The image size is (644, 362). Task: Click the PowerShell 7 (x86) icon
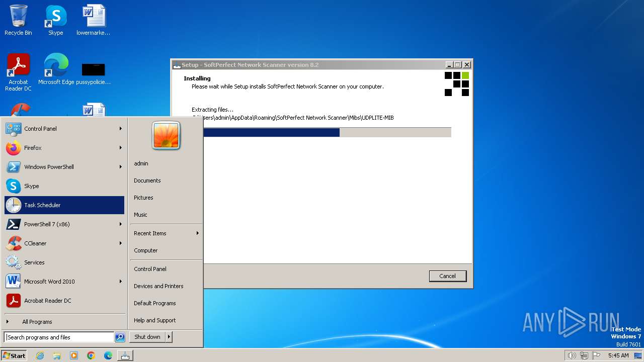(x=14, y=224)
